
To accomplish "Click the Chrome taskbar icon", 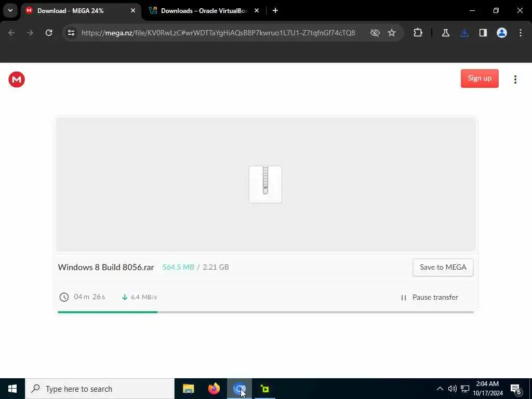I will tap(239, 389).
